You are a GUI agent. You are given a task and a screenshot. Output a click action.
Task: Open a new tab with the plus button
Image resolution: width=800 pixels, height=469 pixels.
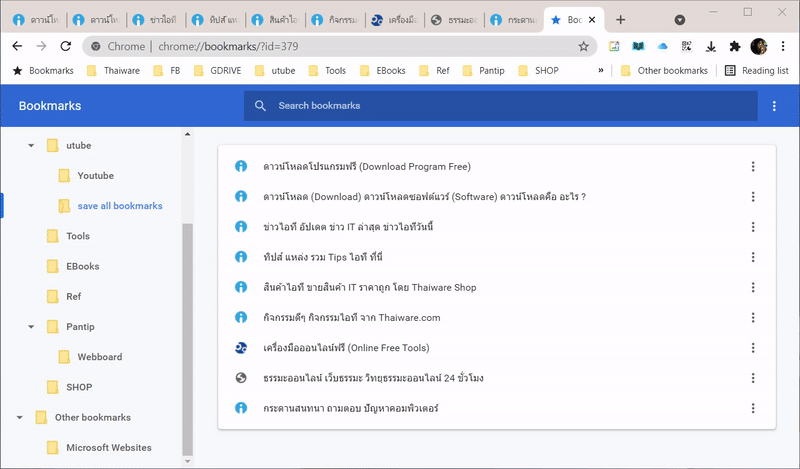[x=620, y=20]
